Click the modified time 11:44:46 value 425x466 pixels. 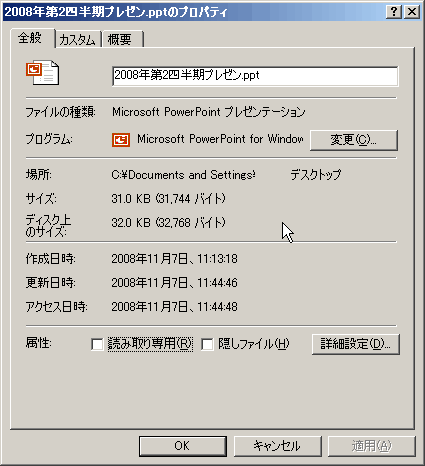[218, 283]
